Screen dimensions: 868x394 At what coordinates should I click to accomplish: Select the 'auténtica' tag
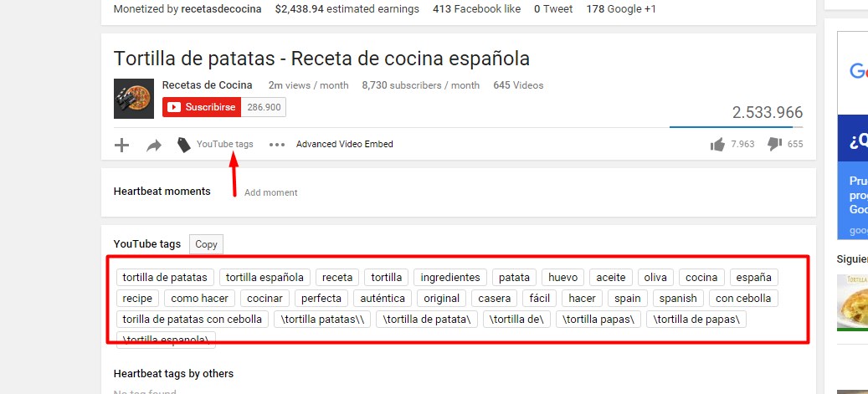pos(383,299)
